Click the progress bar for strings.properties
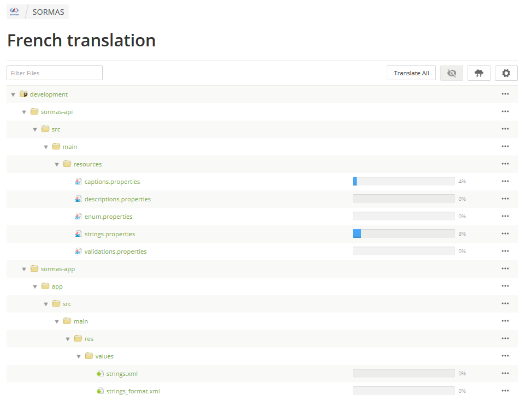Screen dimensions: 532x407 tap(403, 234)
